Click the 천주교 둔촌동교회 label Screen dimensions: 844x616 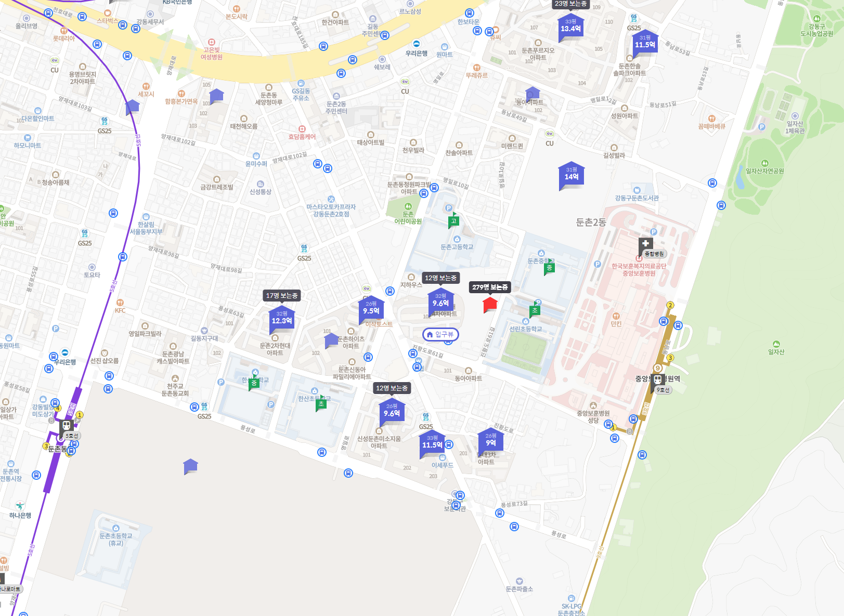point(175,390)
